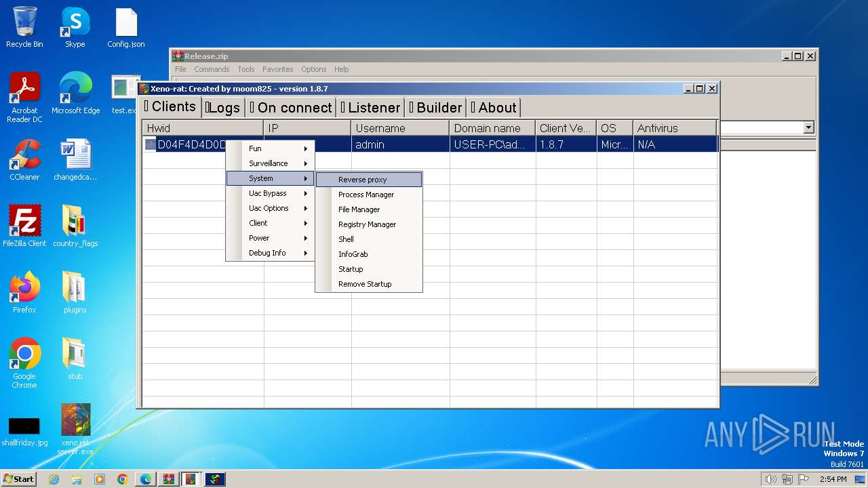Open Options menu in Release.zip window
Screen dimensions: 868x488
314,69
